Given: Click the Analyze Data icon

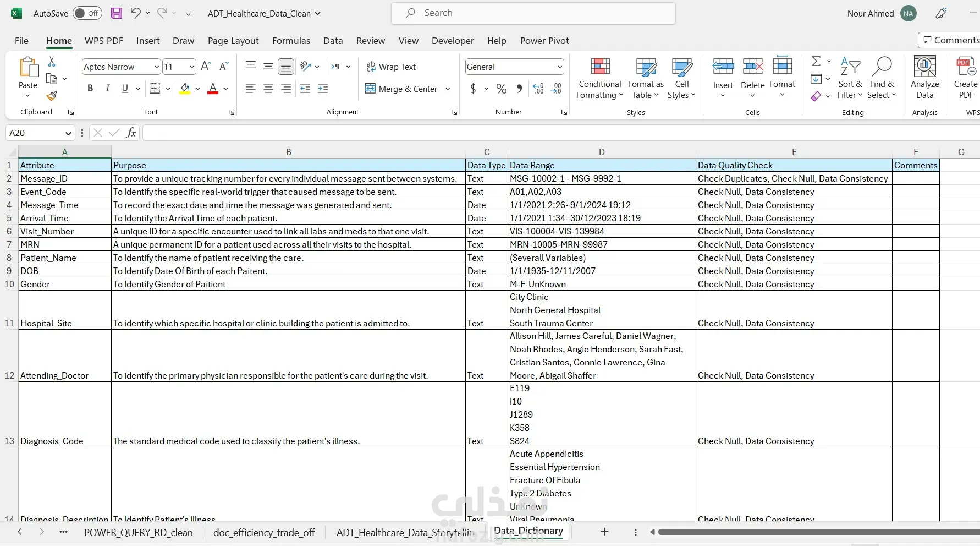Looking at the screenshot, I should pos(925,79).
